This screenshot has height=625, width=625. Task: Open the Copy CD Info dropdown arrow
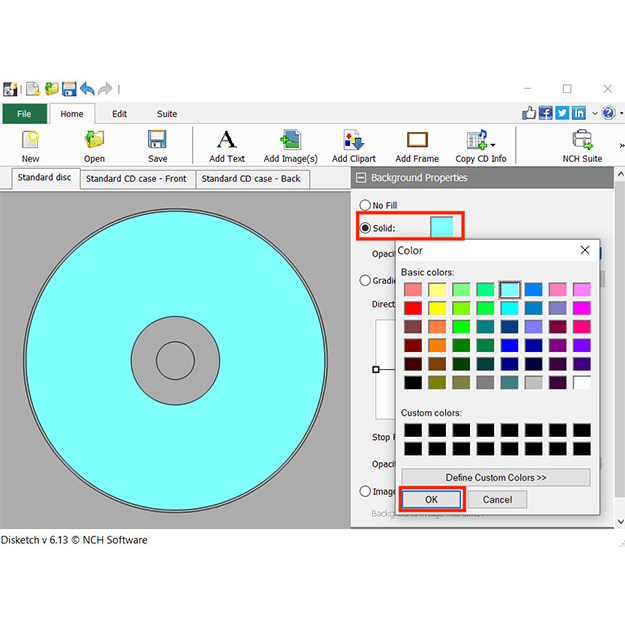click(x=493, y=145)
